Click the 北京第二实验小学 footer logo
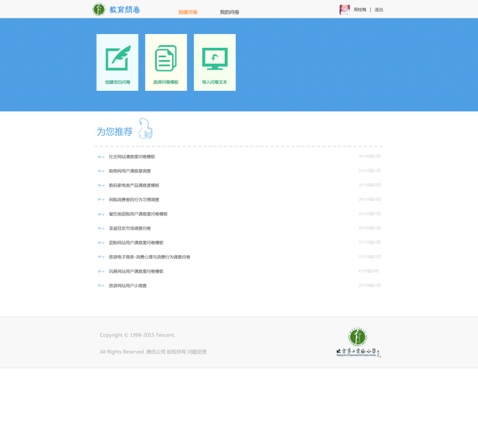This screenshot has width=478, height=448. coord(358,342)
